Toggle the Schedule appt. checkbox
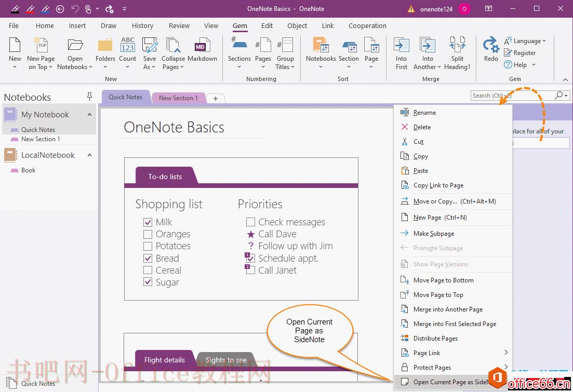573x392 pixels. tap(250, 258)
